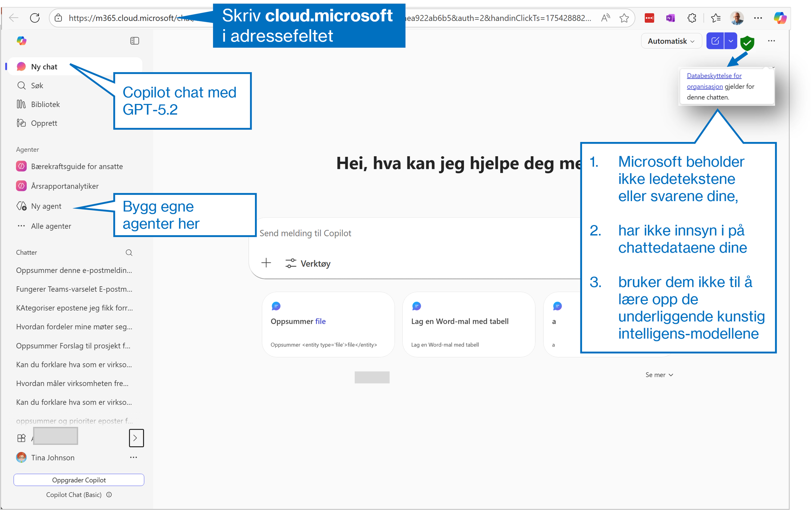Click the green shield data protection icon
812x510 pixels.
pos(747,43)
